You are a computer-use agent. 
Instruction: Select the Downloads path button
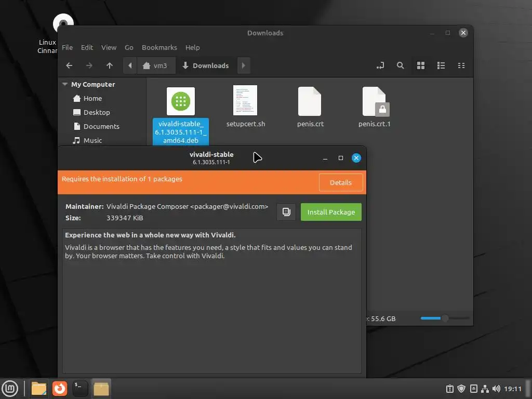206,65
